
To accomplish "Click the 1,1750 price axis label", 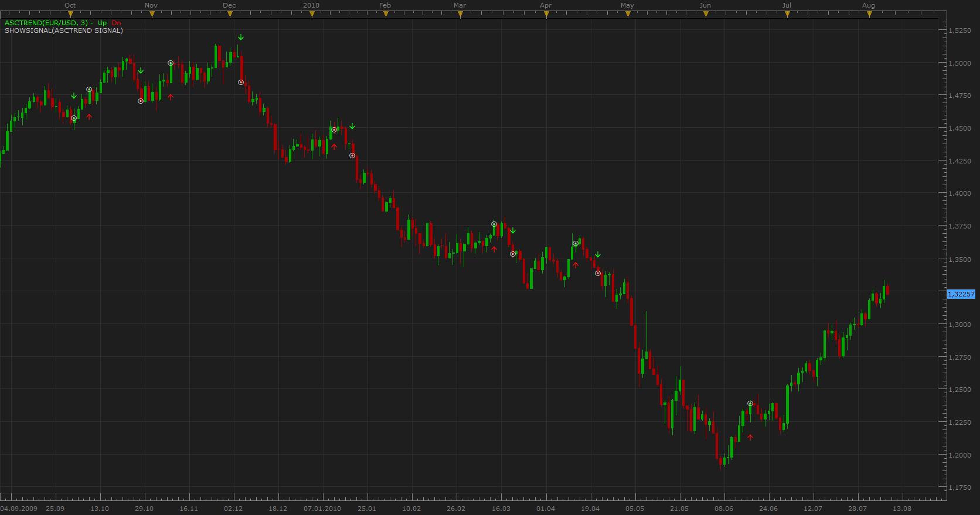I will [960, 487].
